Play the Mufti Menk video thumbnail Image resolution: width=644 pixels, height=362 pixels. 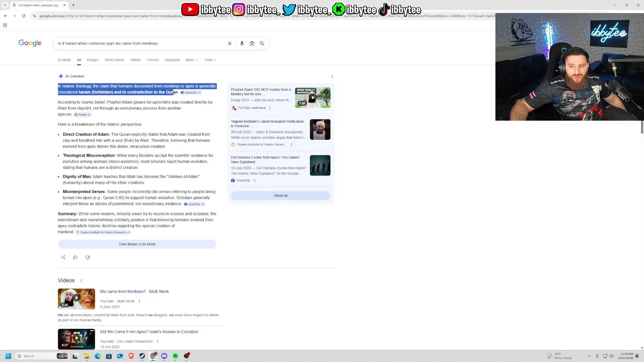(x=76, y=298)
